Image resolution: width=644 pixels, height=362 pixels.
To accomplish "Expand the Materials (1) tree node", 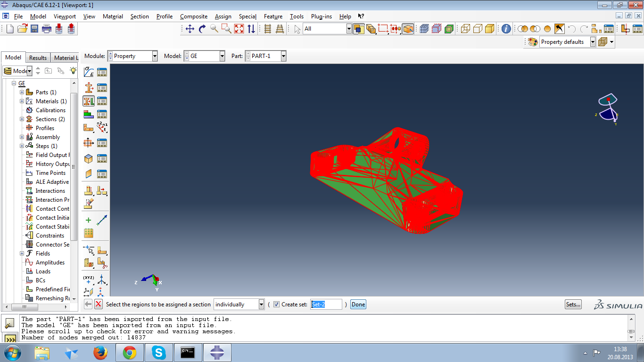I will (x=22, y=101).
